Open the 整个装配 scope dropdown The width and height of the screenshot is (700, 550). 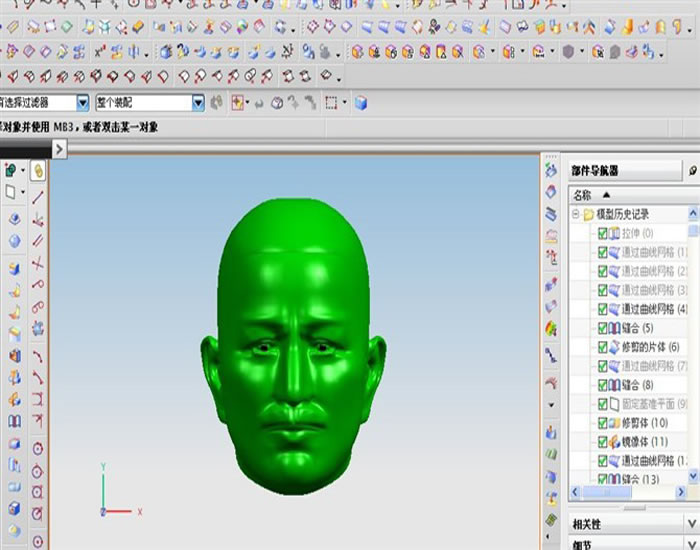pos(198,102)
